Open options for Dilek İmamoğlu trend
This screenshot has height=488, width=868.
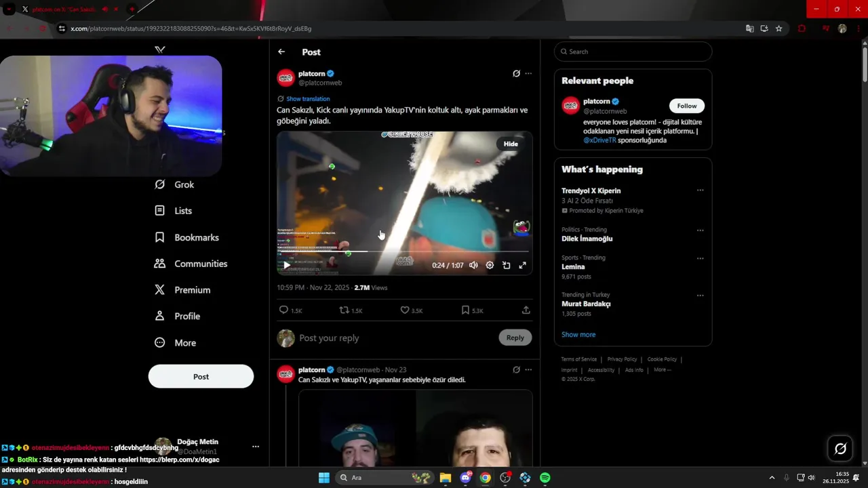(701, 230)
